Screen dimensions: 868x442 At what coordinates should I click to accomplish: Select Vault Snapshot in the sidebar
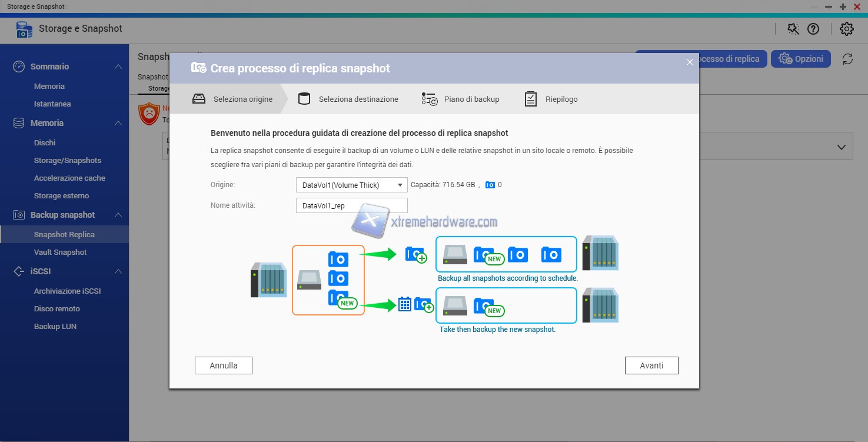(60, 252)
